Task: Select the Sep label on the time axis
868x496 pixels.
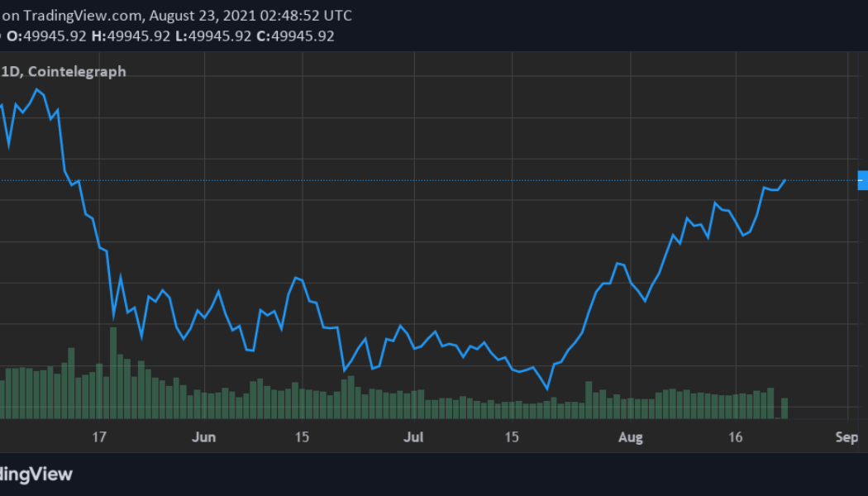Action: click(847, 437)
